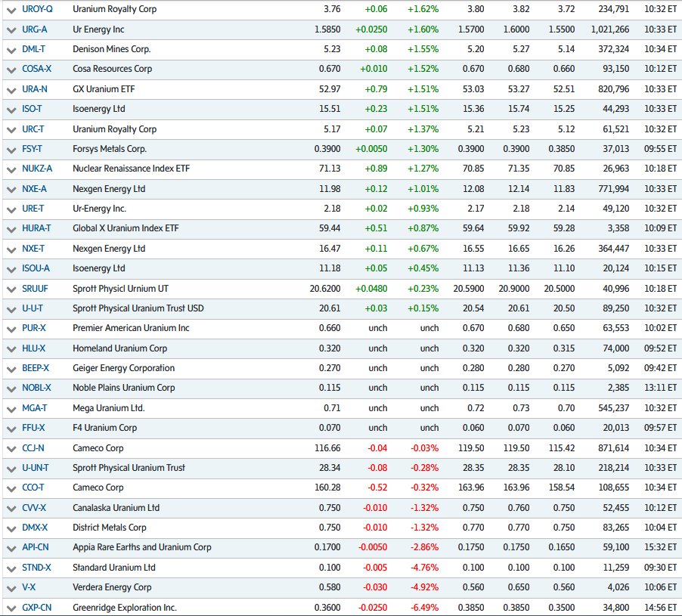Screen dimensions: 682x616
Task: Open the UROY-Q ticker link
Action: (x=37, y=9)
